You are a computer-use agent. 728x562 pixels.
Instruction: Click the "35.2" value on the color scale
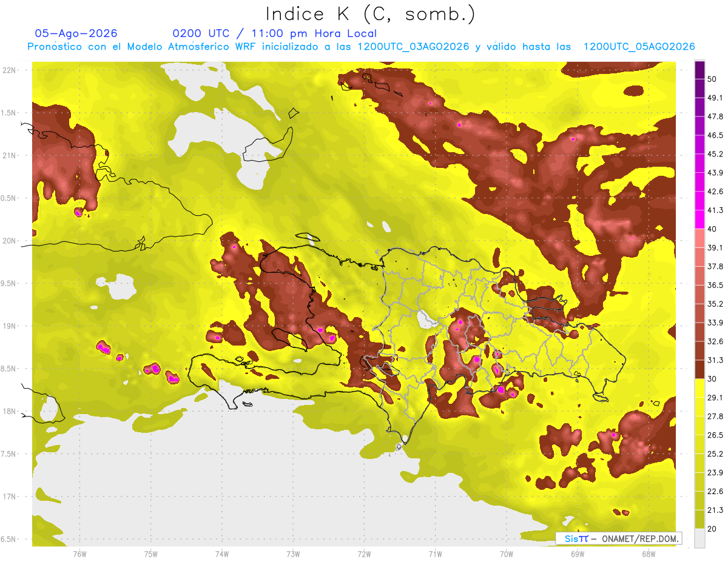(715, 304)
